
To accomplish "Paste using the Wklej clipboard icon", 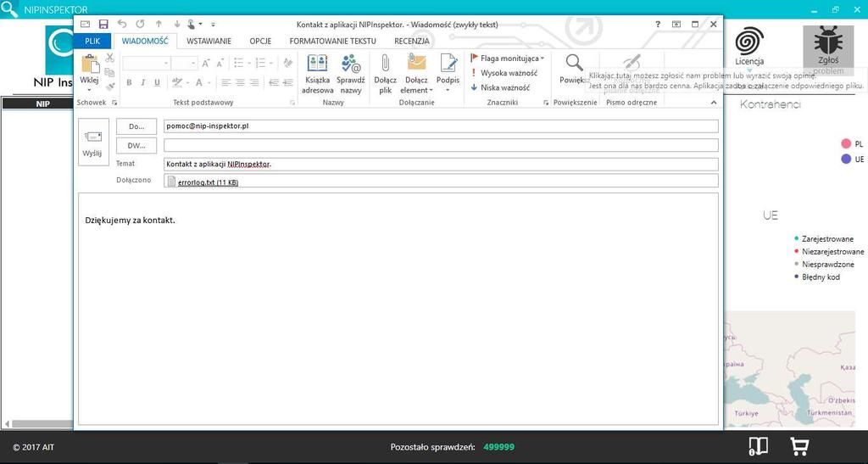I will (90, 64).
